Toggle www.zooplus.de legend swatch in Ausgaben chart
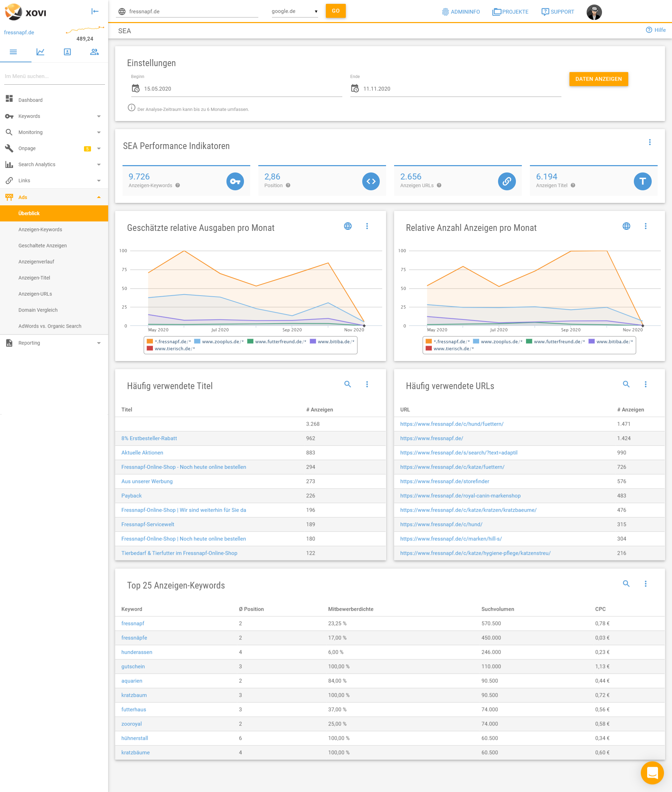Viewport: 672px width, 792px height. click(197, 341)
